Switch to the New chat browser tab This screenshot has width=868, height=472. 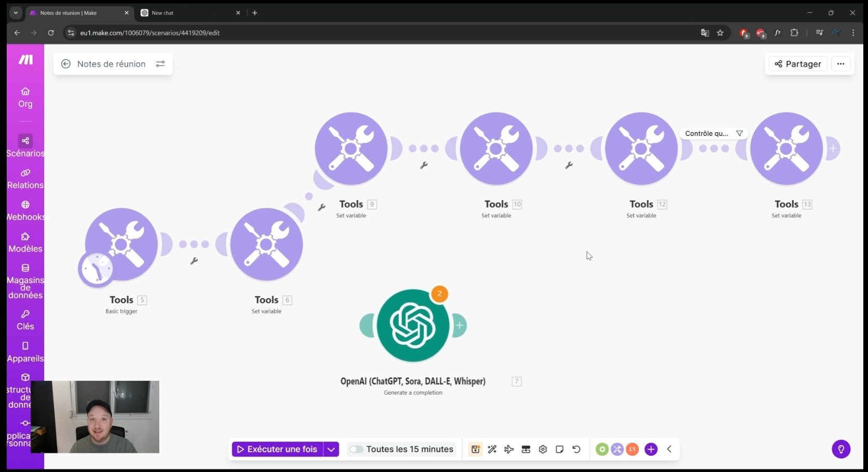click(187, 13)
